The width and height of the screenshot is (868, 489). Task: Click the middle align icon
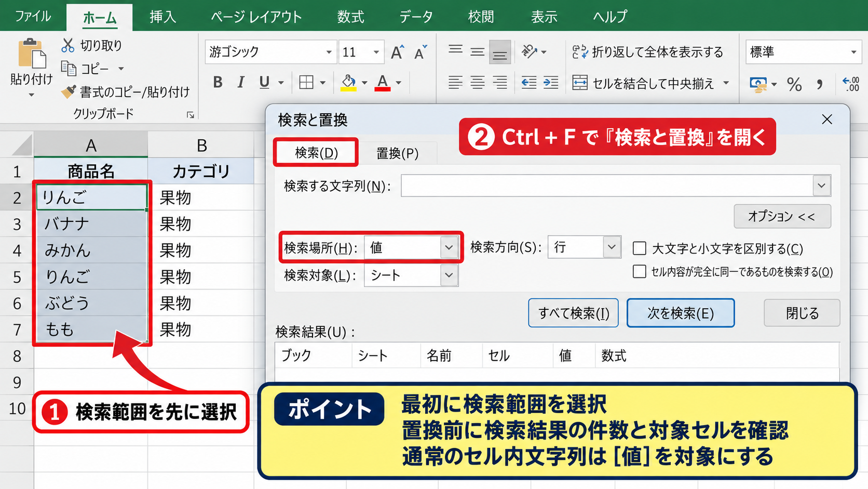pos(478,51)
